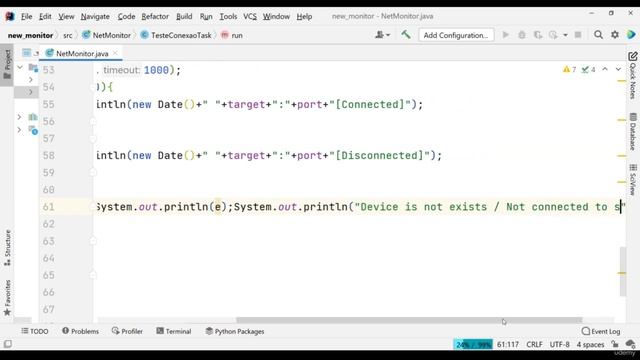640x360 pixels.
Task: Click Add Configuration button
Action: click(456, 35)
